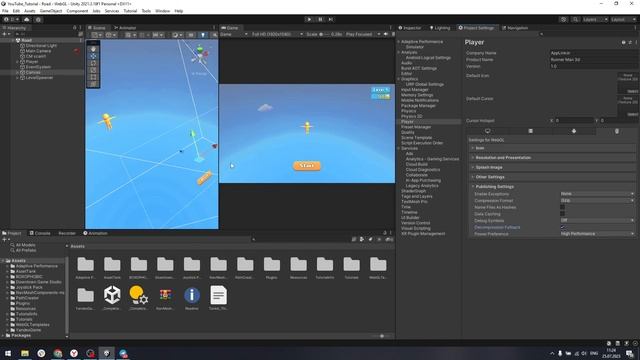Open the Player settings preset icon
The image size is (640, 360).
click(x=630, y=42)
